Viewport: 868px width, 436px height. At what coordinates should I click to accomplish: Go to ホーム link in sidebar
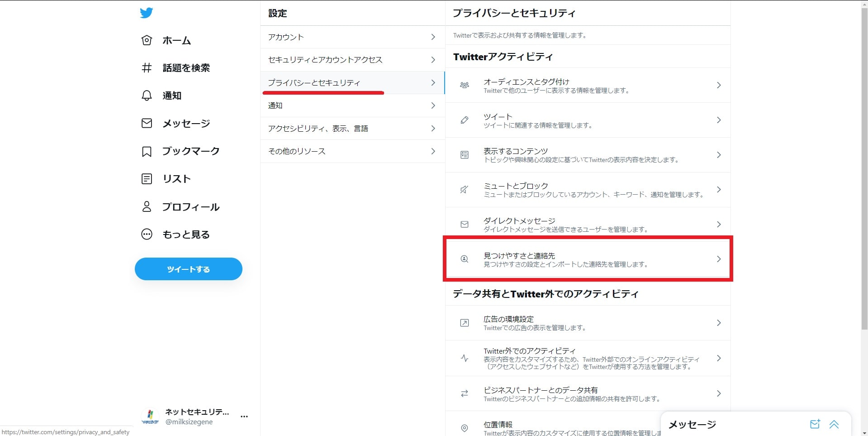pyautogui.click(x=176, y=40)
